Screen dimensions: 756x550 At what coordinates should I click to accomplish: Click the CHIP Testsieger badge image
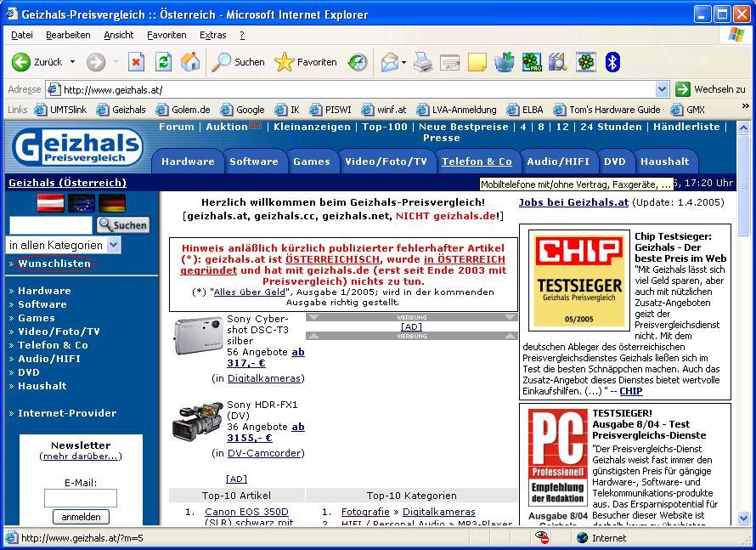click(579, 281)
